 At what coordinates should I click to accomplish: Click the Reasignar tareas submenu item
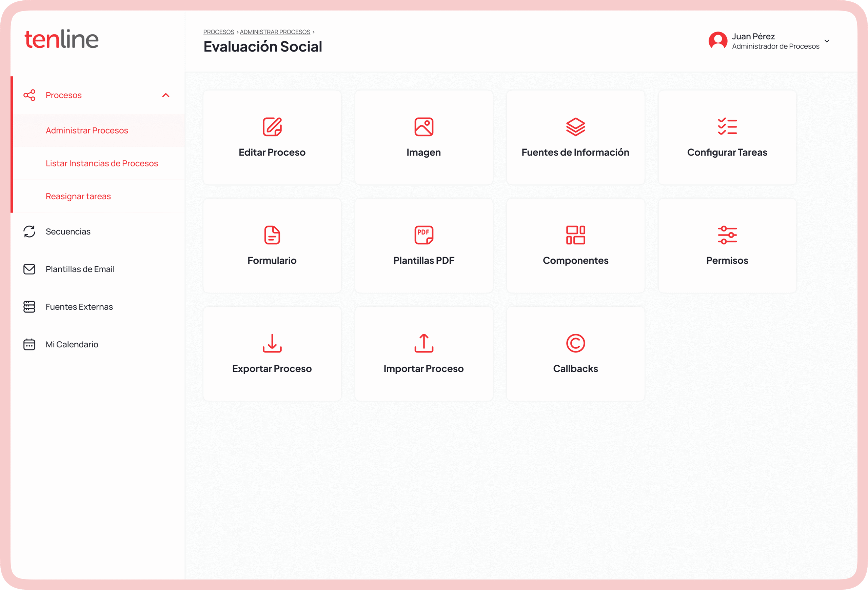(x=78, y=196)
